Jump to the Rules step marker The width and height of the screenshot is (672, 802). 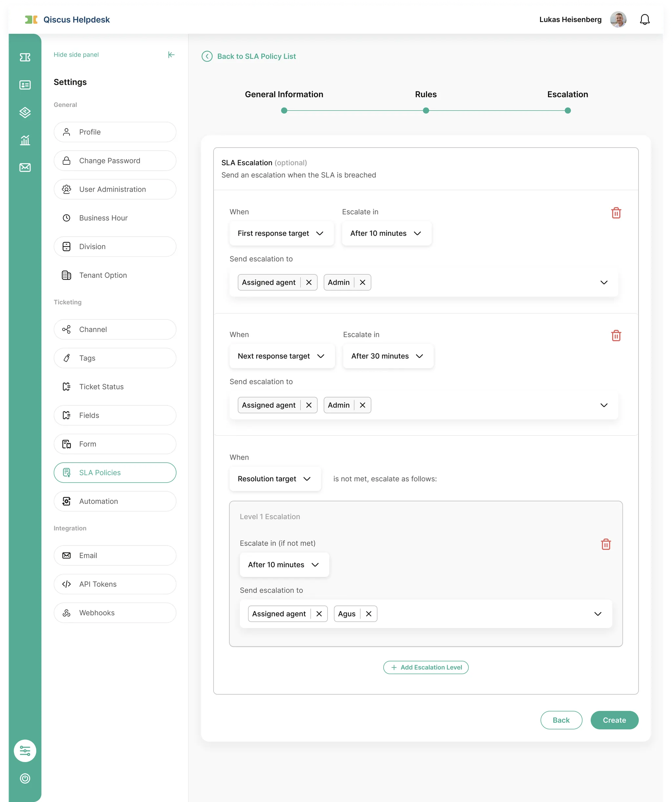click(426, 111)
